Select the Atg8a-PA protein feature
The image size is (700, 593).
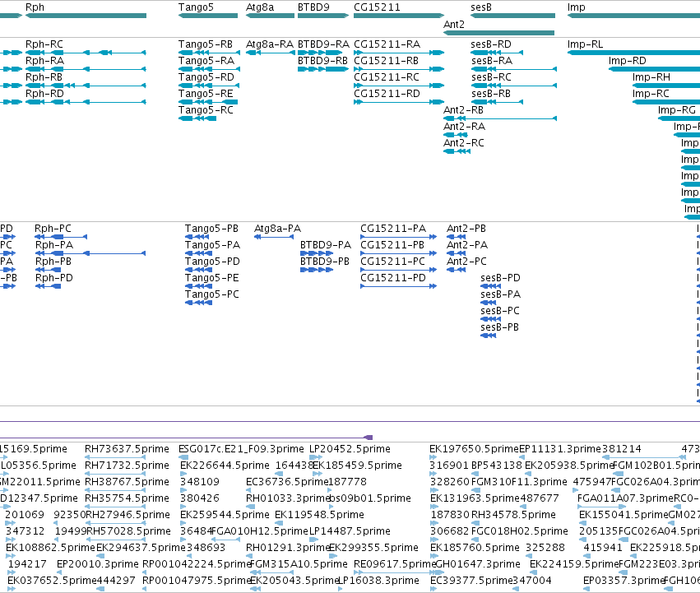(274, 237)
